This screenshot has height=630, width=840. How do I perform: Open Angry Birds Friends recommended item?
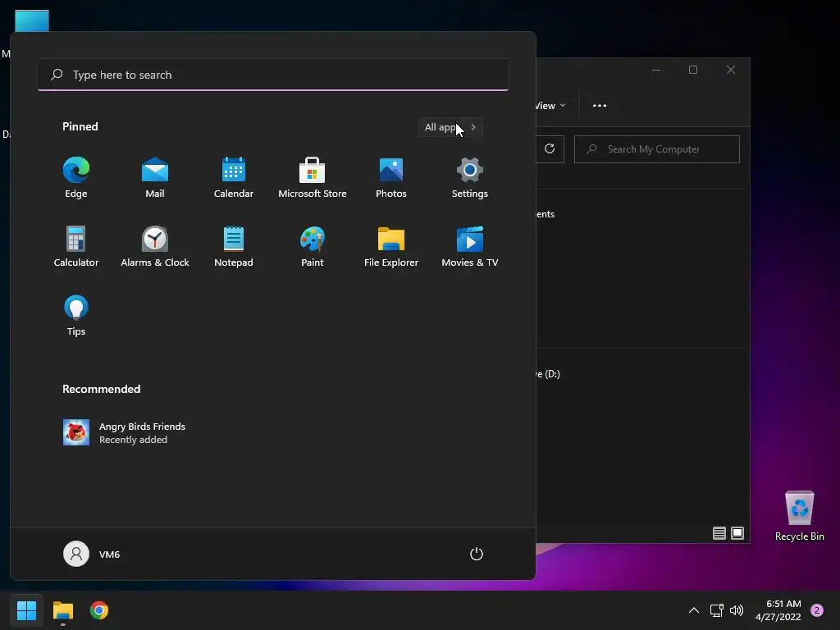(125, 433)
